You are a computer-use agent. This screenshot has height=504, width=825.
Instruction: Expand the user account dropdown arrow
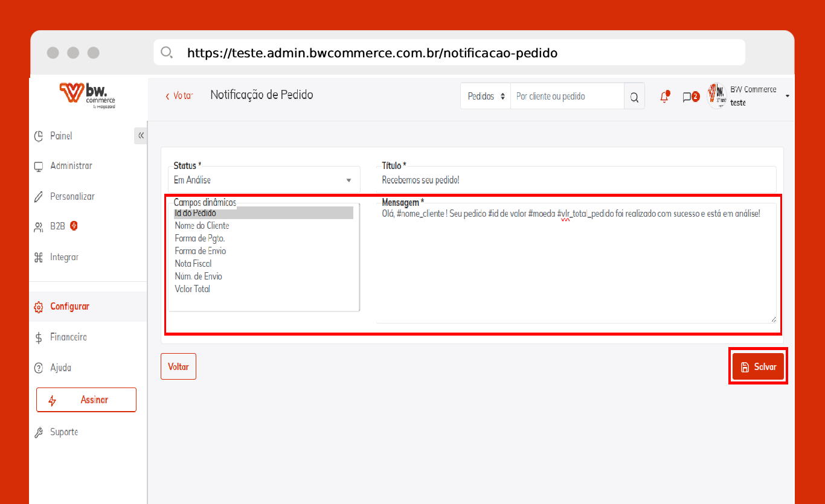coord(788,96)
